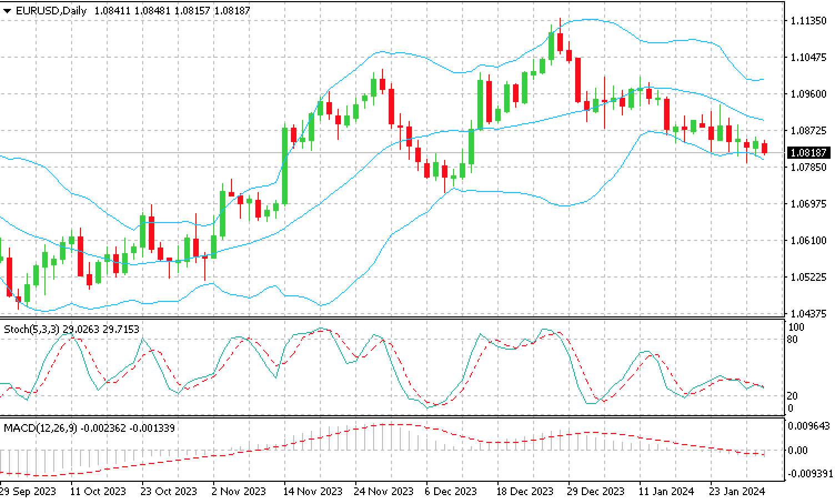The image size is (835, 504).
Task: Click the MACD 0.009643 scale label
Action: click(x=809, y=426)
